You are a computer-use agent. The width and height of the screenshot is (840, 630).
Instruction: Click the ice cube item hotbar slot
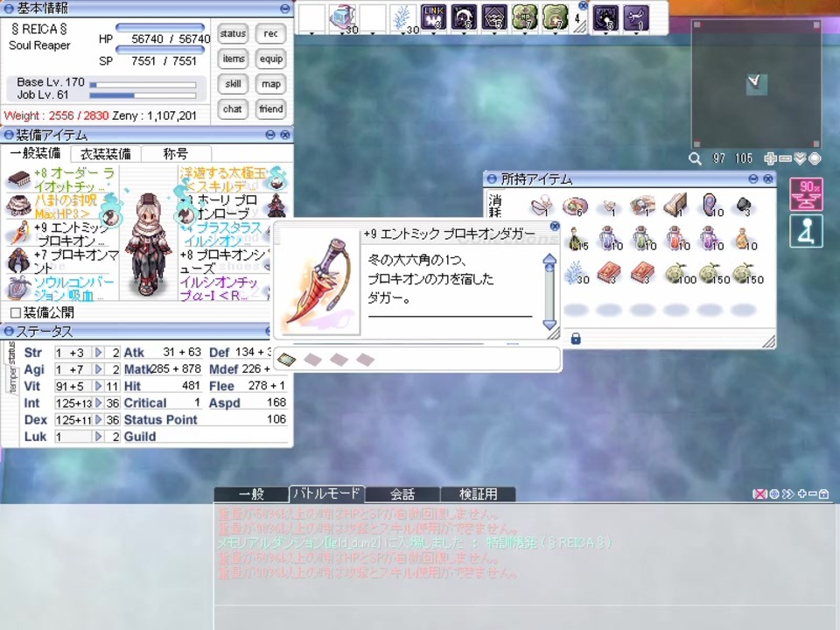coord(343,17)
